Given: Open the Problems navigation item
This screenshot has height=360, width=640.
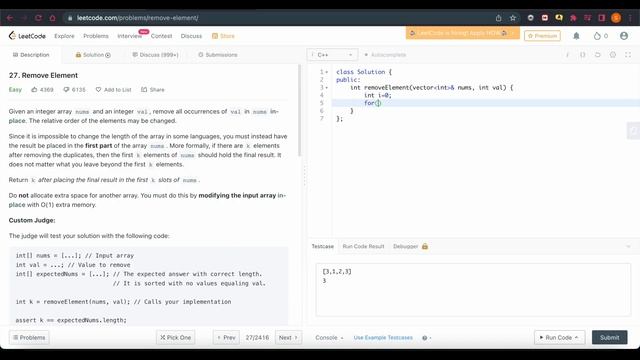Looking at the screenshot, I should 96,36.
